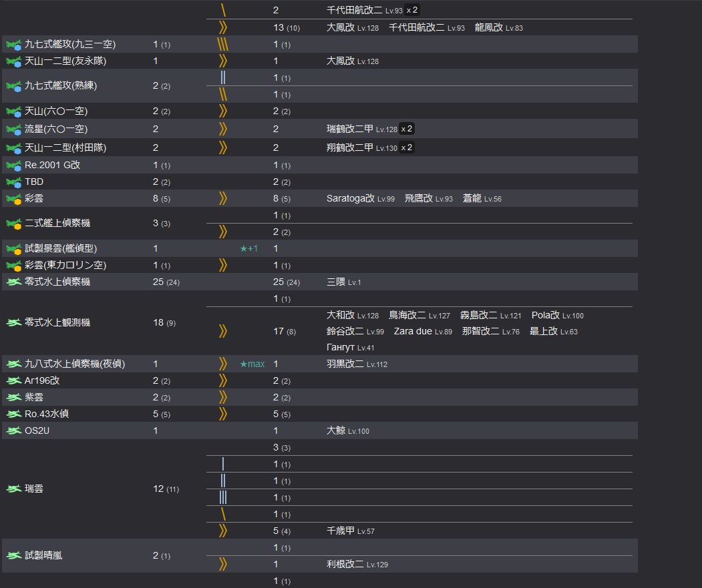Image resolution: width=702 pixels, height=588 pixels.
Task: Click the equipment name 瑞雲
Action: pos(34,489)
